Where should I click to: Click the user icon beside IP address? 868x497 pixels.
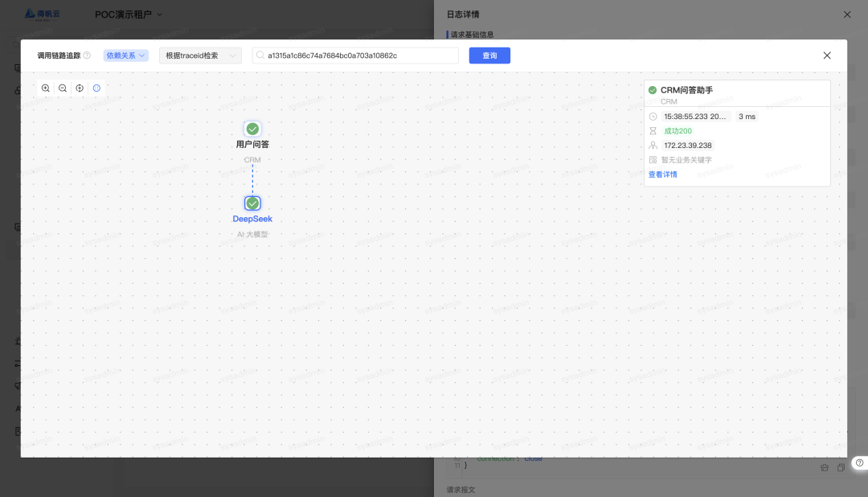click(653, 146)
